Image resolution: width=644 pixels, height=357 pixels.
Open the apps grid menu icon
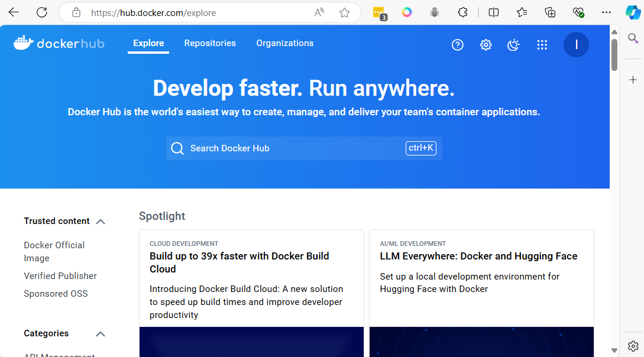542,45
